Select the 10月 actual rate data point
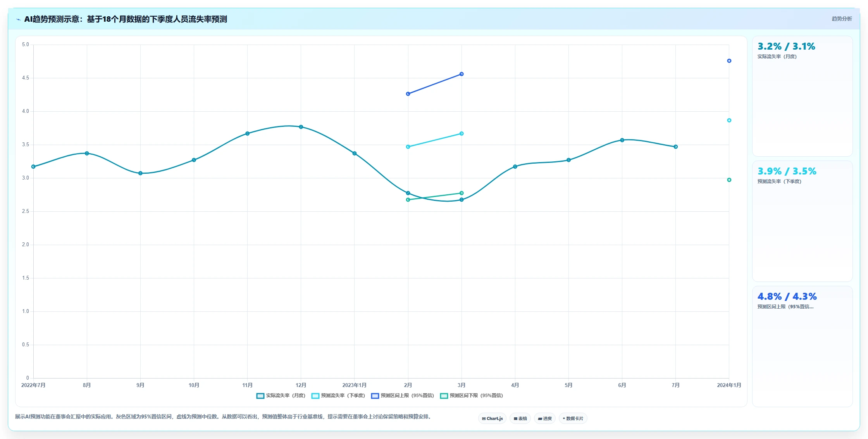Viewport: 868px width, 439px height. (x=194, y=160)
